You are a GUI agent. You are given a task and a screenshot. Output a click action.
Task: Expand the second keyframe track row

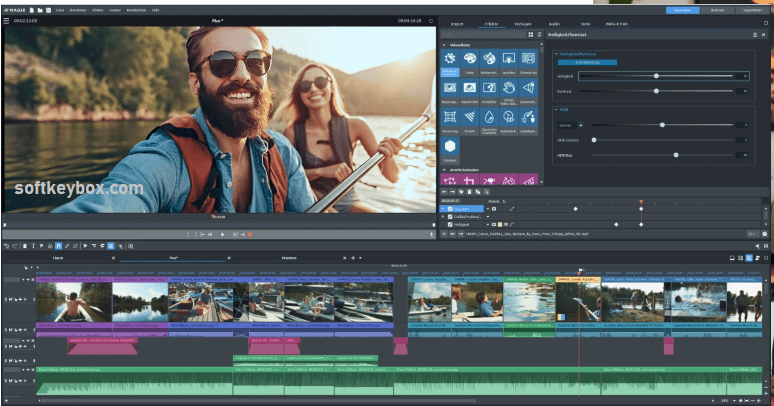[443, 217]
